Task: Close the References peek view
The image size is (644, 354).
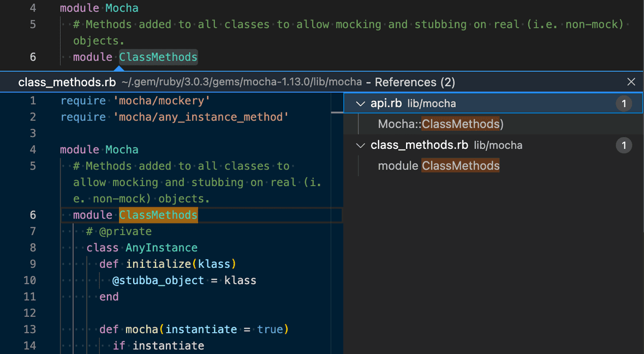Action: (x=631, y=82)
